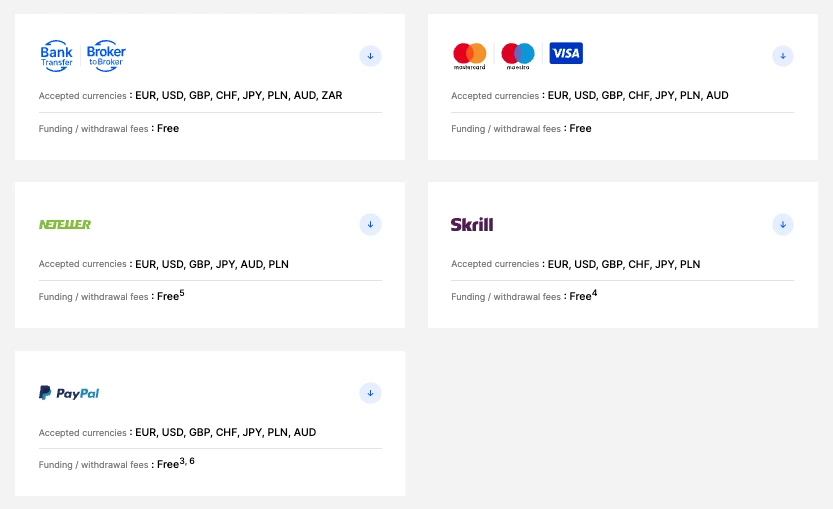Click footnote 4 next to Skrill Free
Viewport: 833px width, 509px height.
point(594,293)
